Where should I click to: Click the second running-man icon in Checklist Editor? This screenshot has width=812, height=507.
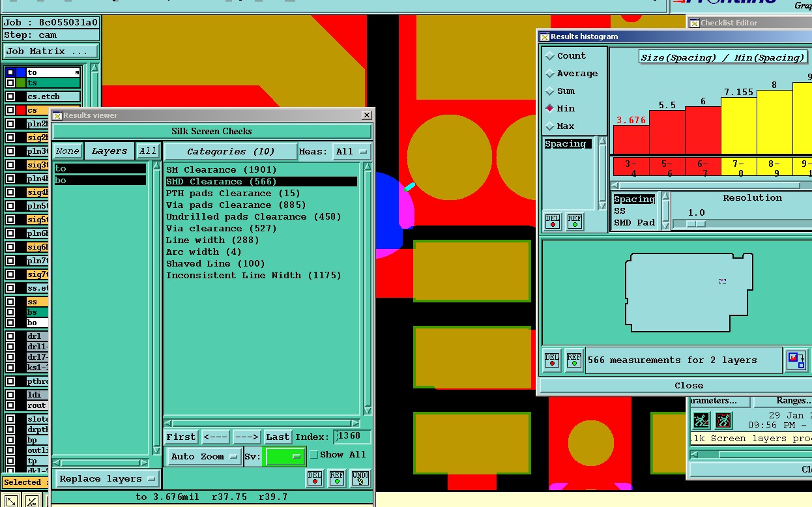pyautogui.click(x=724, y=420)
